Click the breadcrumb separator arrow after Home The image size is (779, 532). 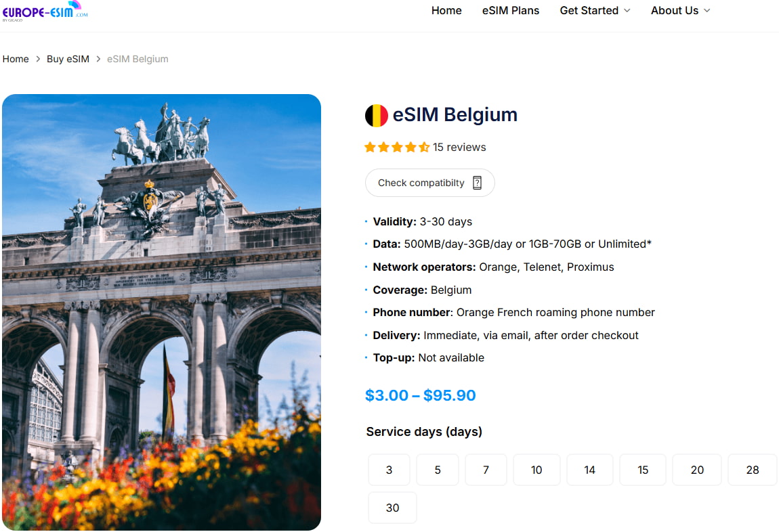38,59
